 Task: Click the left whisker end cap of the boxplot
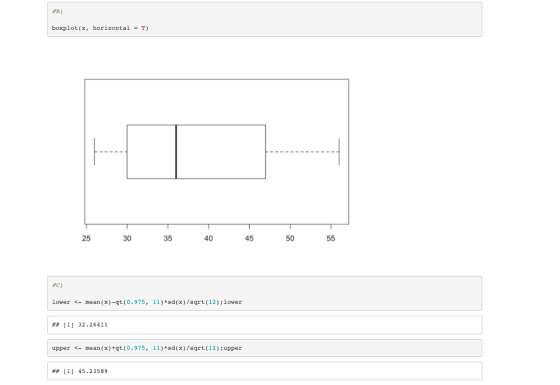[x=94, y=152]
